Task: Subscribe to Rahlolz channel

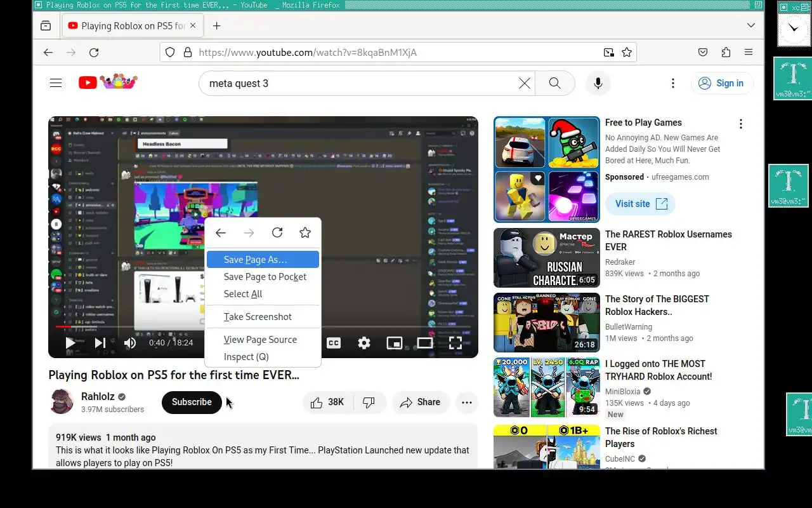Action: 192,402
